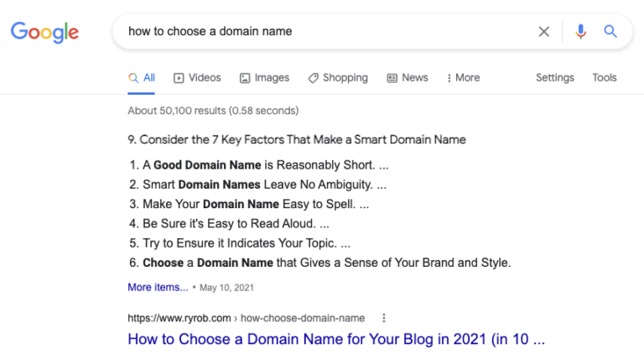Viewport: 644px width, 360px height.
Task: Switch to the All results tab
Action: tap(142, 78)
